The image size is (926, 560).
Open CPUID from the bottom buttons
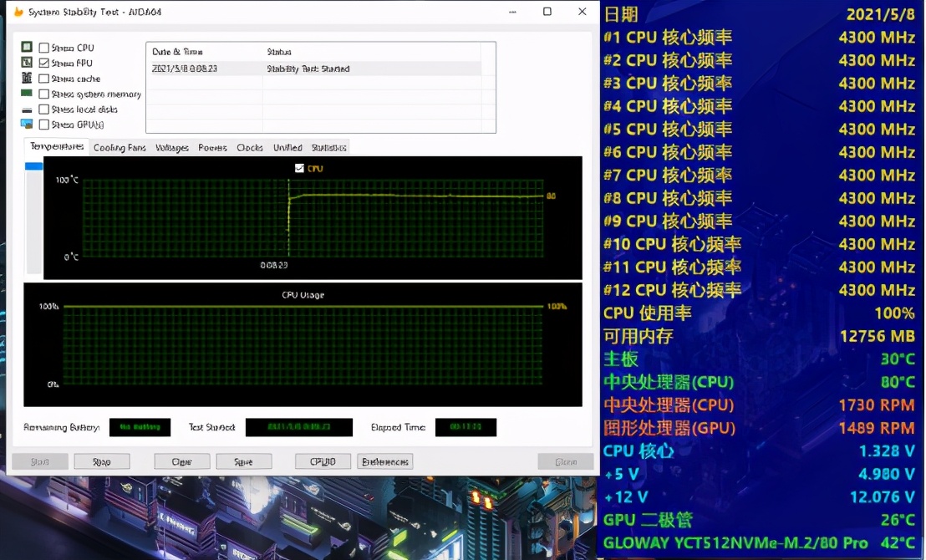[323, 461]
